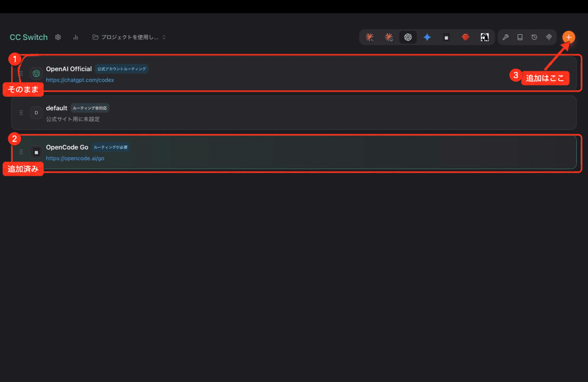Switch to the portrait avatar app tab
Image resolution: width=588 pixels, height=382 pixels.
485,37
